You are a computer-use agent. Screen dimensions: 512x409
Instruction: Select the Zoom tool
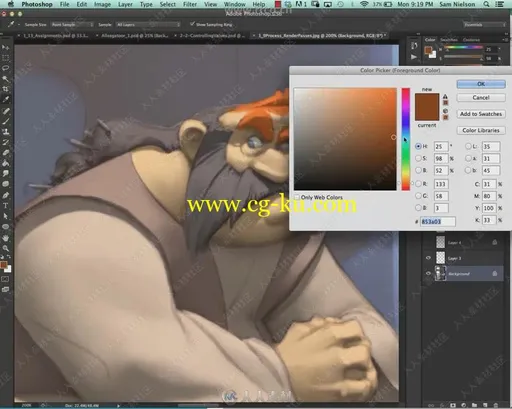click(5, 248)
